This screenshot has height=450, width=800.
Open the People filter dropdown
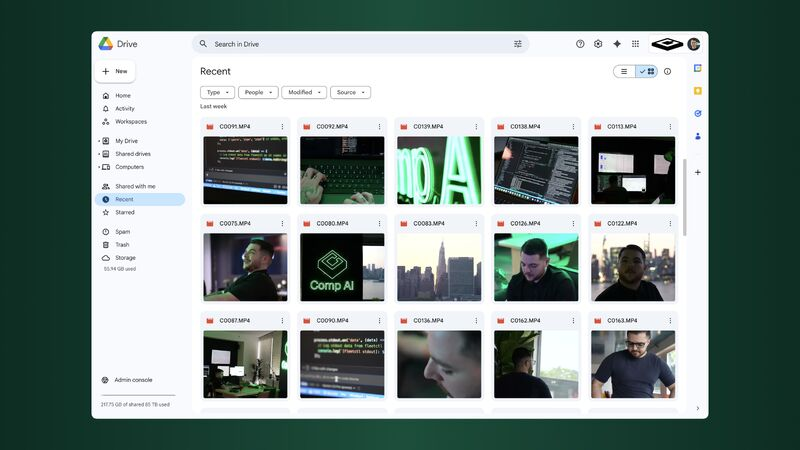click(x=258, y=92)
